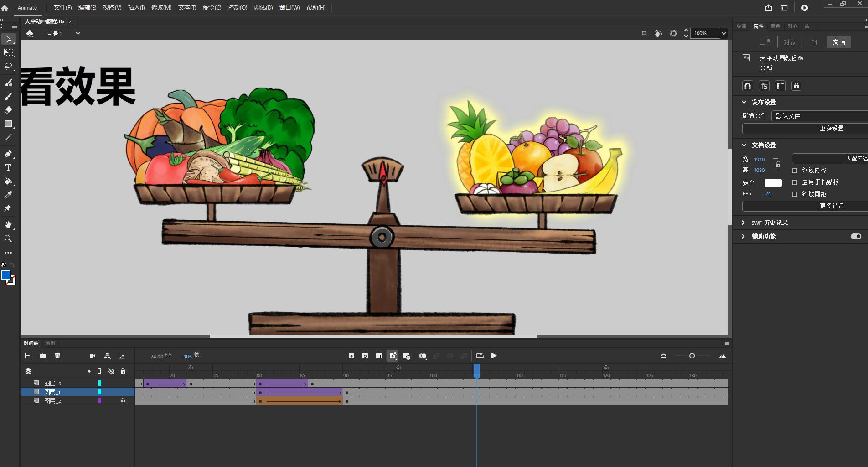Image resolution: width=868 pixels, height=467 pixels.
Task: Open the timeline panel options menu
Action: tap(727, 343)
